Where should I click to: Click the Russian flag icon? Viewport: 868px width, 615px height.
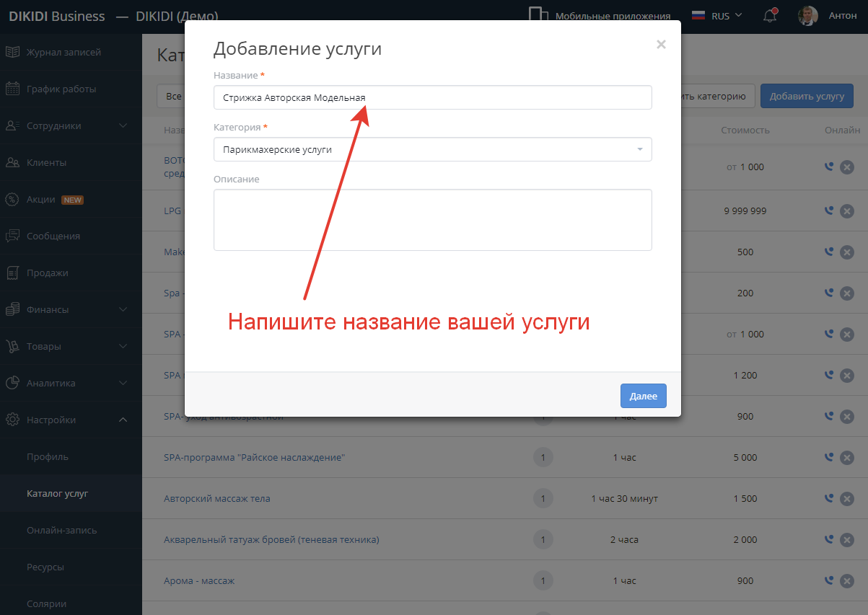tap(698, 16)
